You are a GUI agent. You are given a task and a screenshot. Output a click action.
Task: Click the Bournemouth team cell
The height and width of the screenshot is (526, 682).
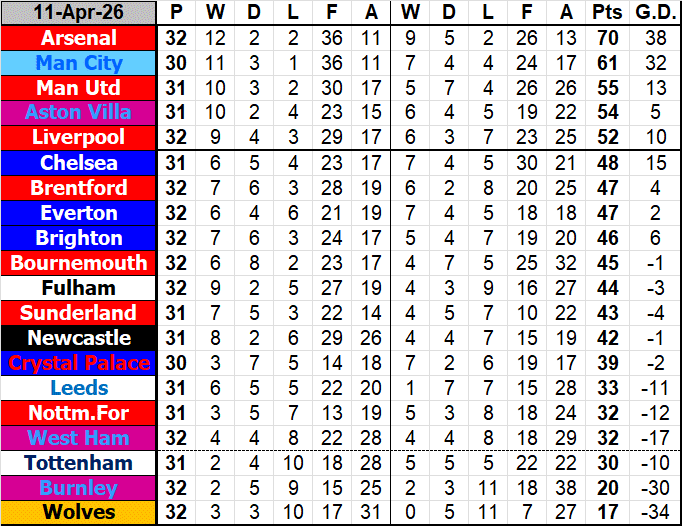point(79,263)
